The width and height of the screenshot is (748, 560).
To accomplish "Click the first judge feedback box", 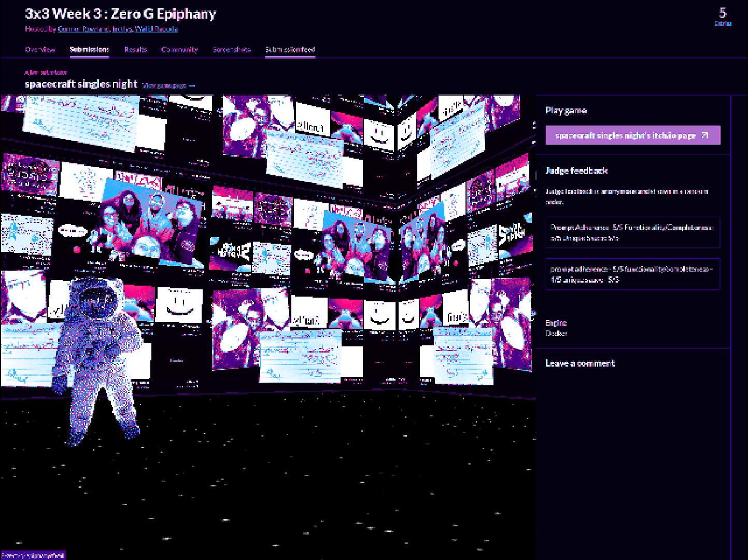I will tap(632, 232).
